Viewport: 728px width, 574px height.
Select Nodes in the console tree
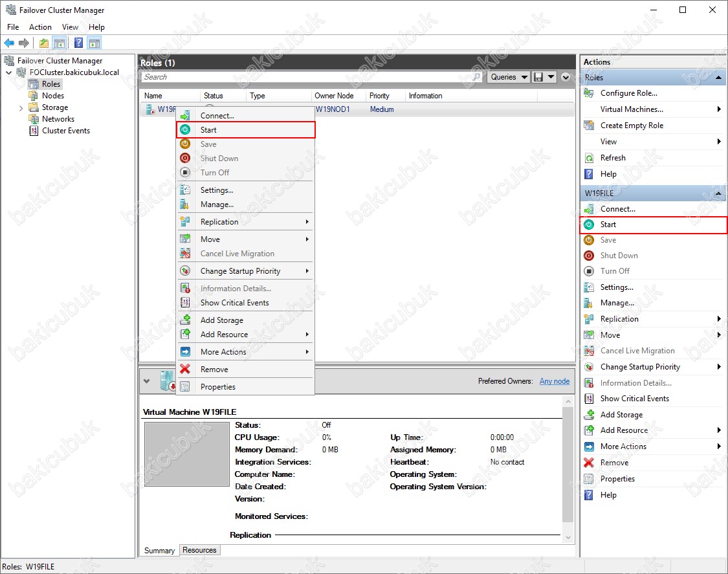coord(53,96)
